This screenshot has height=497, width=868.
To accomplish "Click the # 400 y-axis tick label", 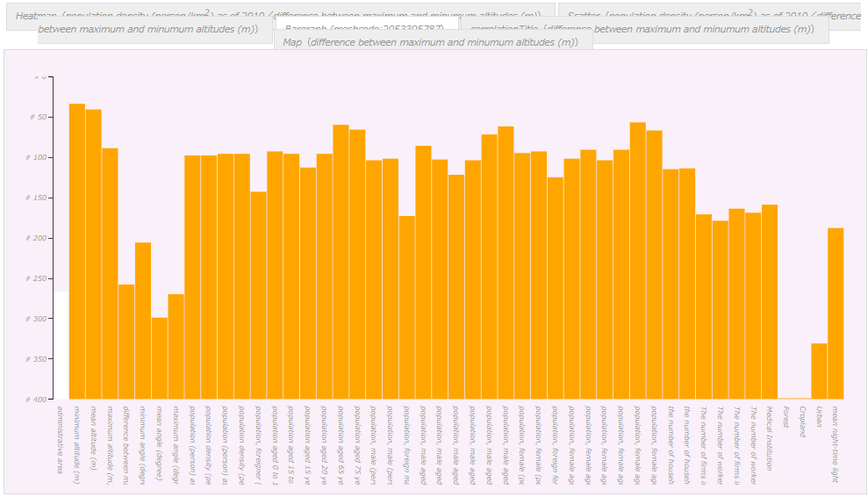I will [x=37, y=400].
